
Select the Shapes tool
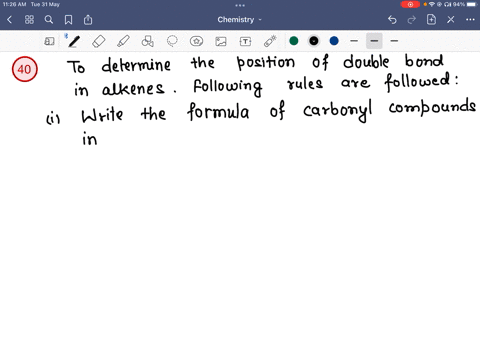147,41
